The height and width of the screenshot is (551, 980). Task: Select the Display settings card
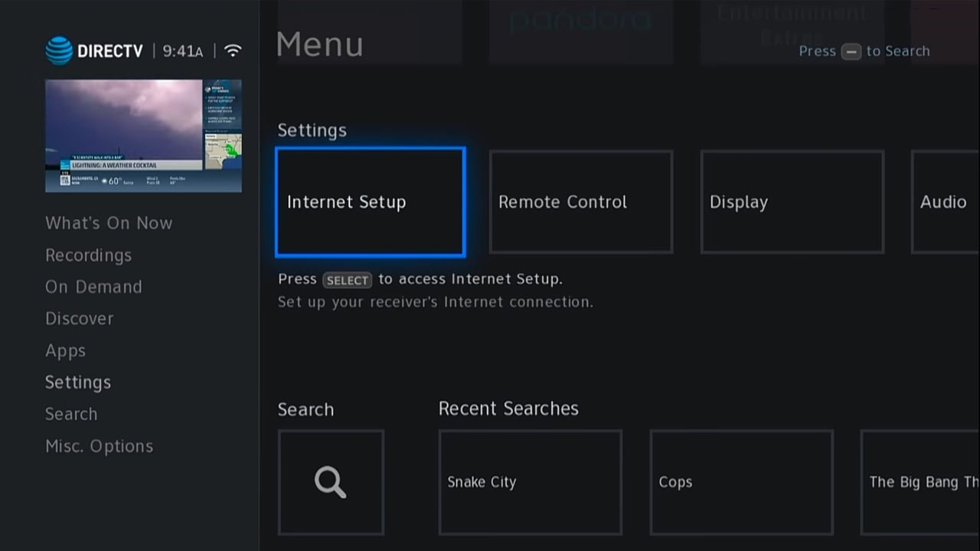click(x=792, y=202)
